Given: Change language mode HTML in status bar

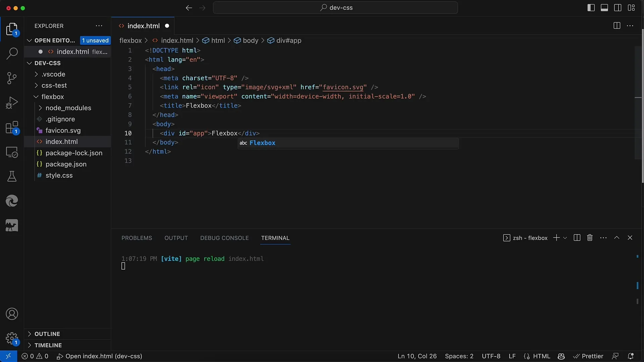Looking at the screenshot, I should click(541, 356).
